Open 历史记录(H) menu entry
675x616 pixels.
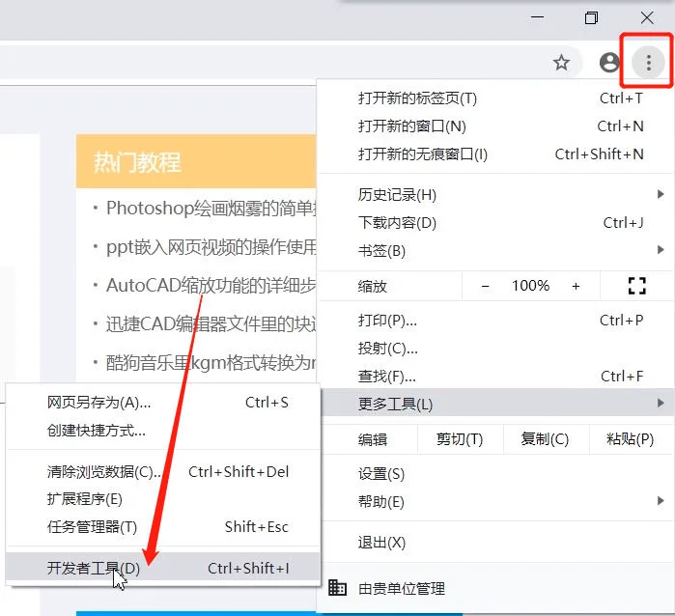(495, 195)
